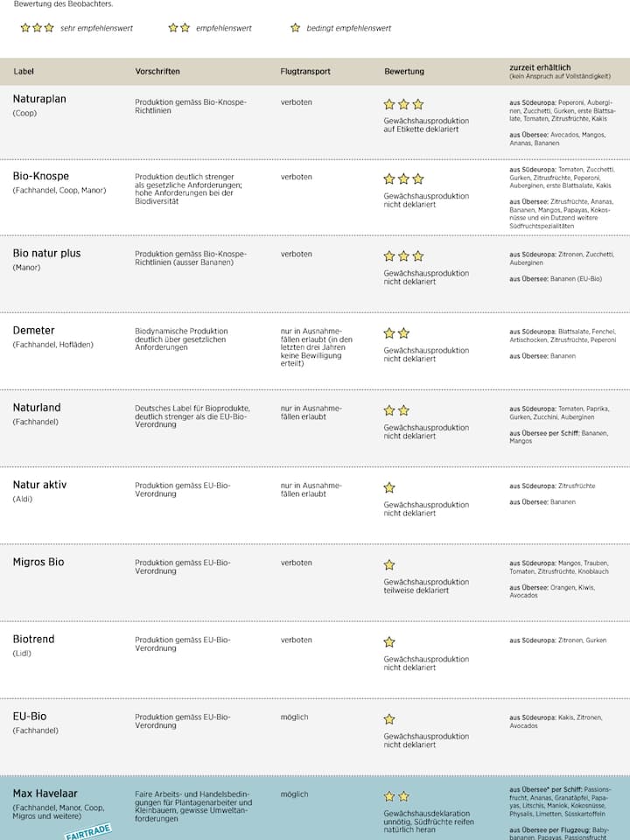630x840 pixels.
Task: Select the "Flugtransport" column header
Action: pos(305,72)
